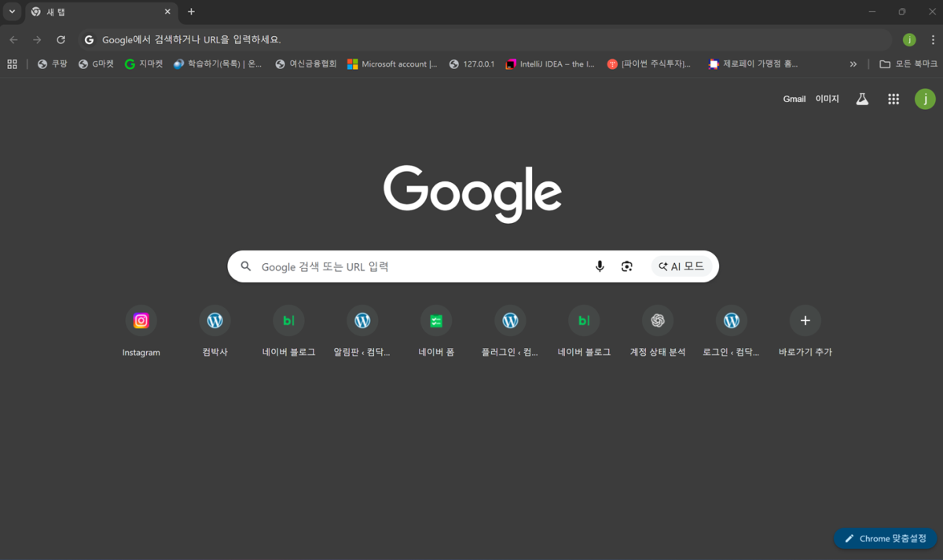This screenshot has width=943, height=560.
Task: Open the 네이버 폼 shortcut
Action: point(436,331)
